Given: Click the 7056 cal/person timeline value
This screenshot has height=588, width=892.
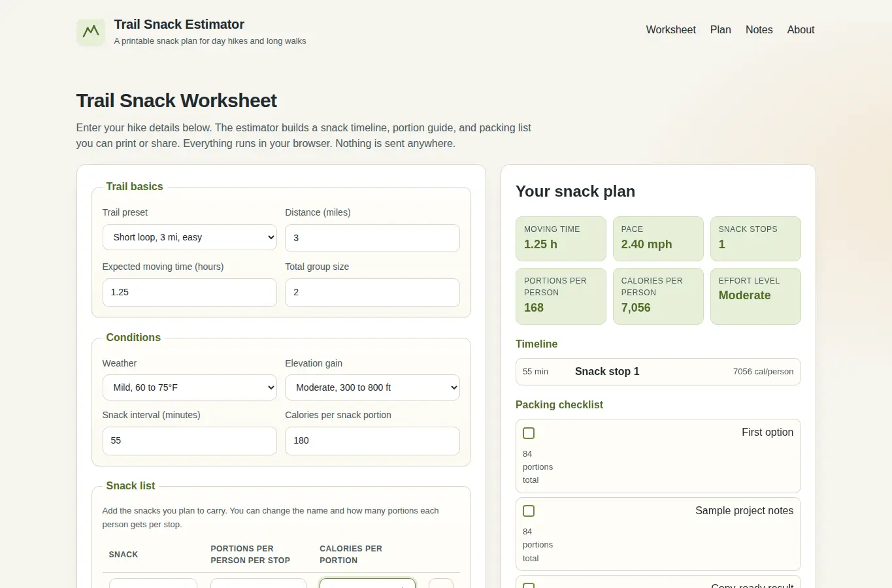Looking at the screenshot, I should [x=763, y=372].
